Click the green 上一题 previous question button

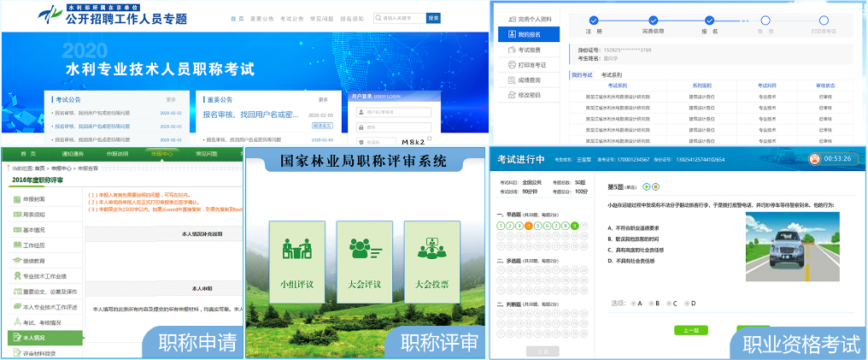point(690,330)
